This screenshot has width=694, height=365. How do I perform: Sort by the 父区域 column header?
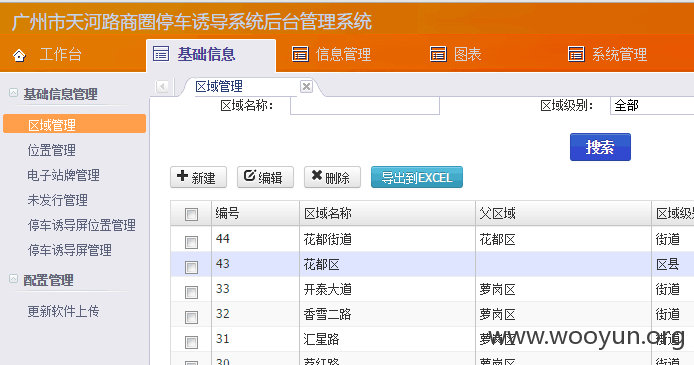[563, 213]
